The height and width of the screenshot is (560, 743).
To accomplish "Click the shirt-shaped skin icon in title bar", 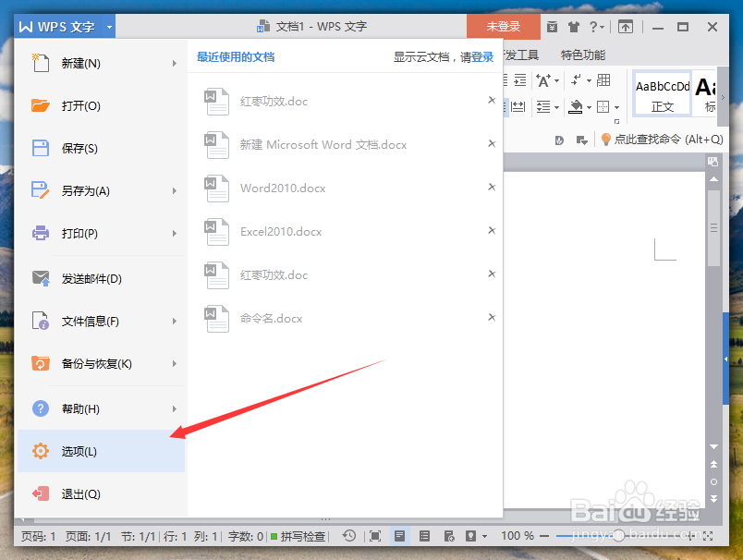I will pos(574,27).
